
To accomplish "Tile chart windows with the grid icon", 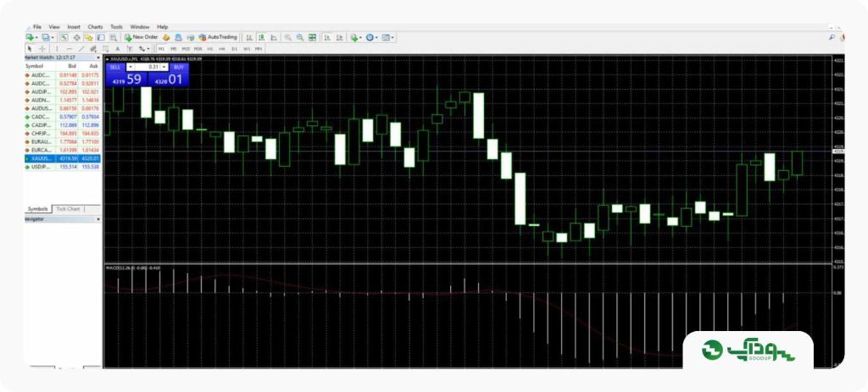I will [312, 37].
